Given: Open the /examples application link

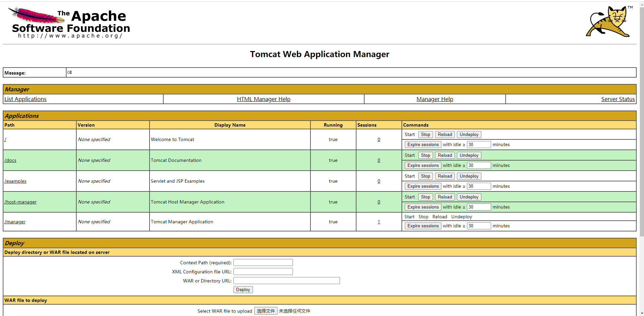Looking at the screenshot, I should pyautogui.click(x=15, y=181).
